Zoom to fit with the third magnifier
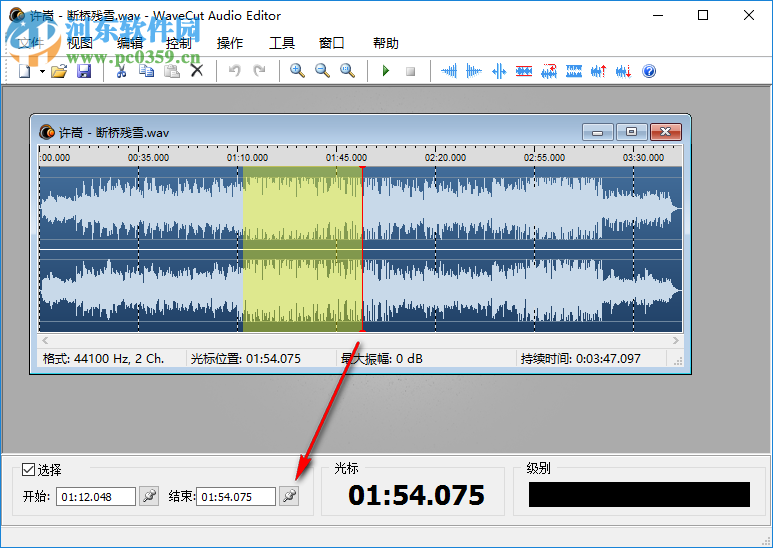The image size is (773, 548). pyautogui.click(x=348, y=71)
